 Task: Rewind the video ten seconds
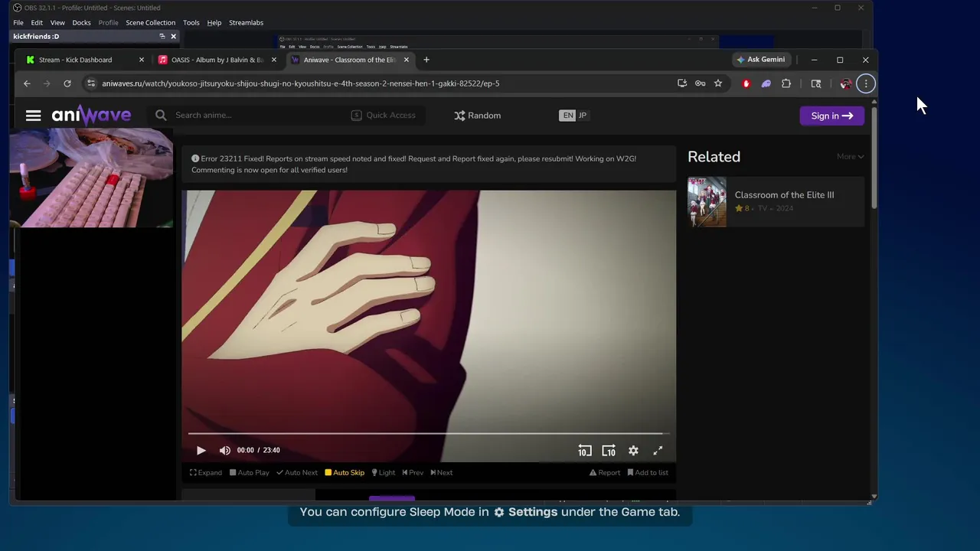coord(585,451)
